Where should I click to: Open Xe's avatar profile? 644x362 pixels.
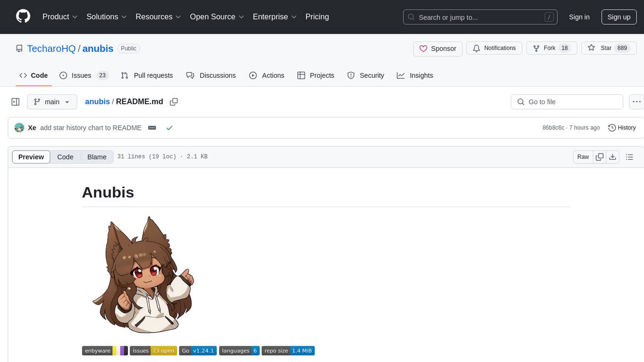pos(19,128)
